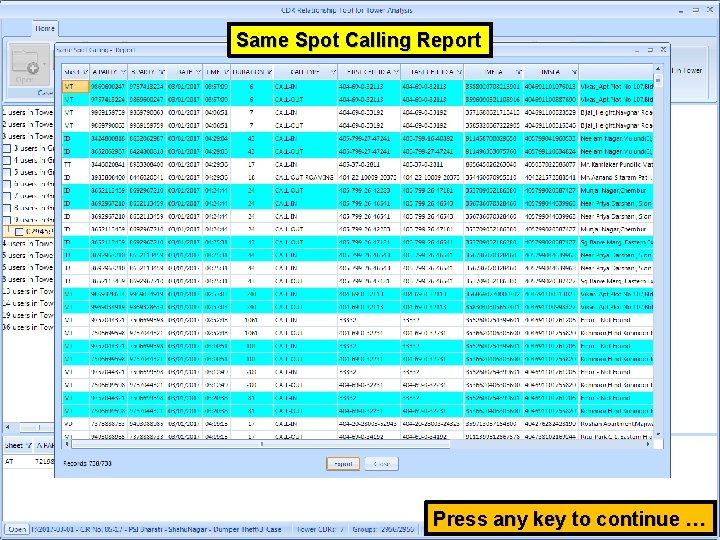Check the '7 users in' group checkbox
The height and width of the screenshot is (540, 720).
7,196
